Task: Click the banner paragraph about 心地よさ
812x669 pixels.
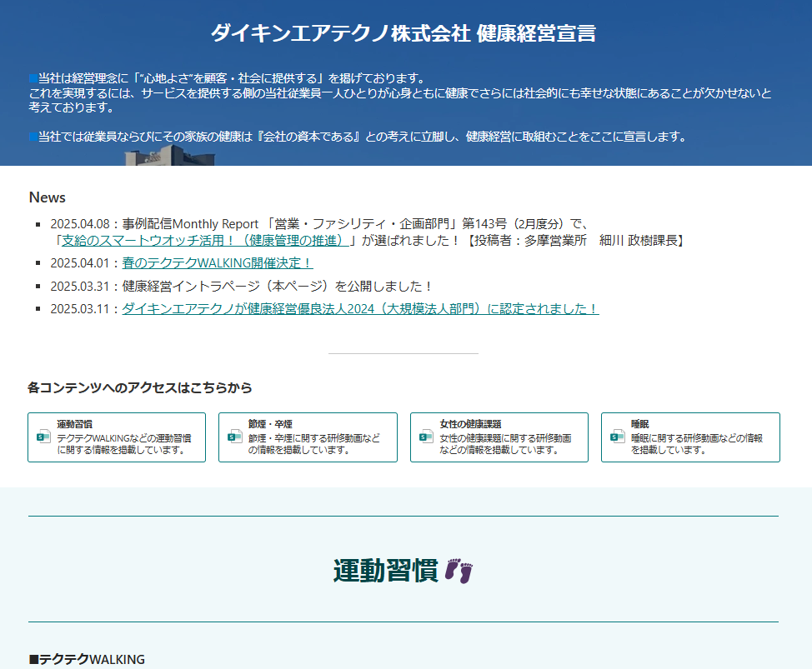Action: [400, 93]
